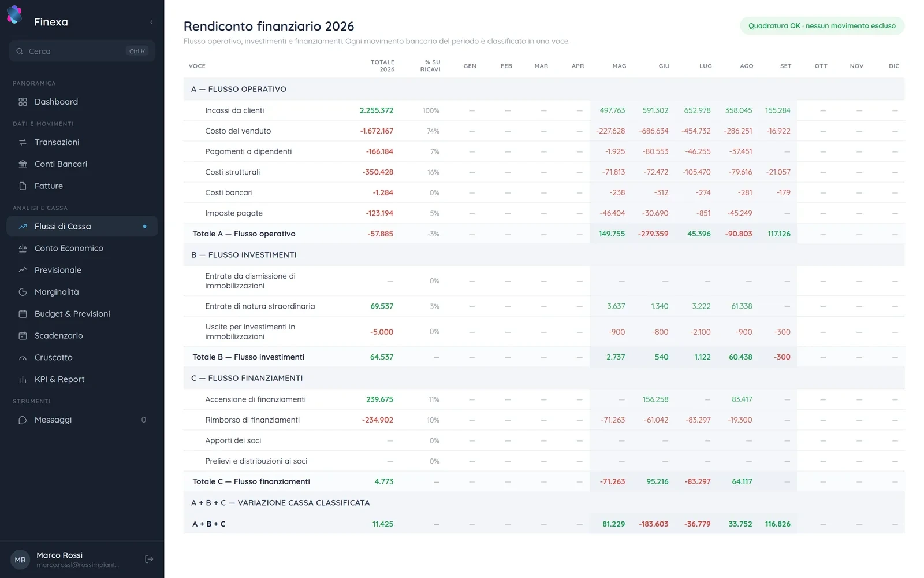Go to Conti Bancari
Screen dimensions: 924x578
tap(82, 164)
